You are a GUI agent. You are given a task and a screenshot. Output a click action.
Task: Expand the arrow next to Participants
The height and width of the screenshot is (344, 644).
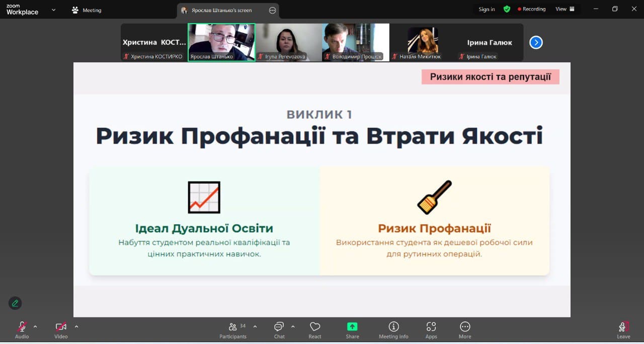(255, 326)
